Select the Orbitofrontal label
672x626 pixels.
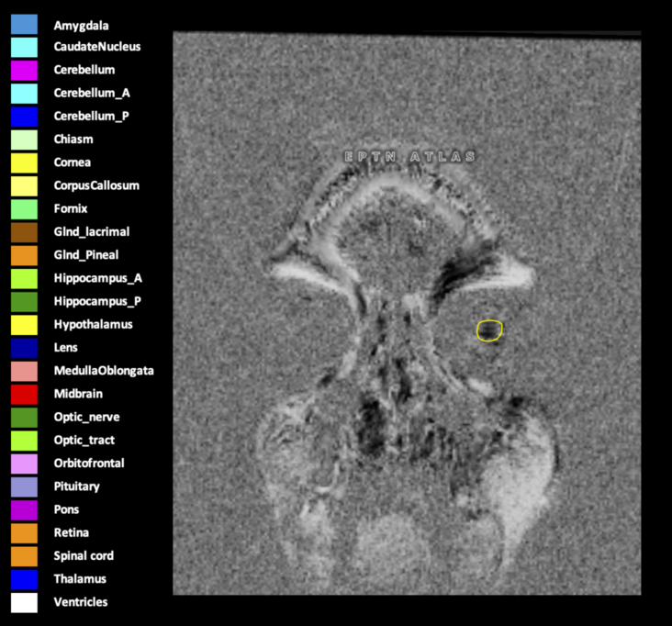(89, 464)
